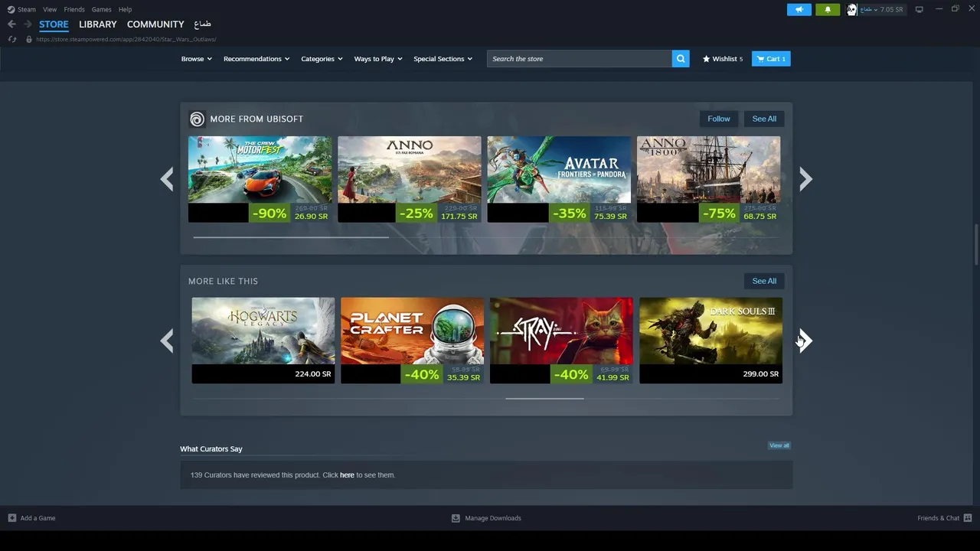Screen dimensions: 980x551
Task: Click the Steam logo menu
Action: pyautogui.click(x=21, y=9)
